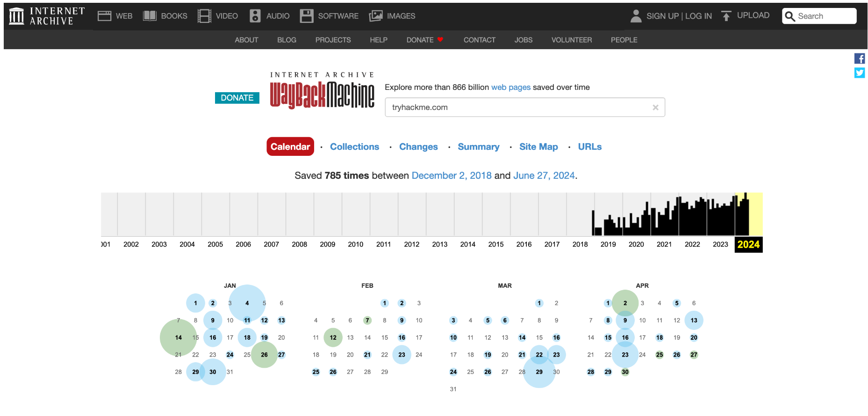
Task: Open the Books section icon
Action: (x=150, y=16)
